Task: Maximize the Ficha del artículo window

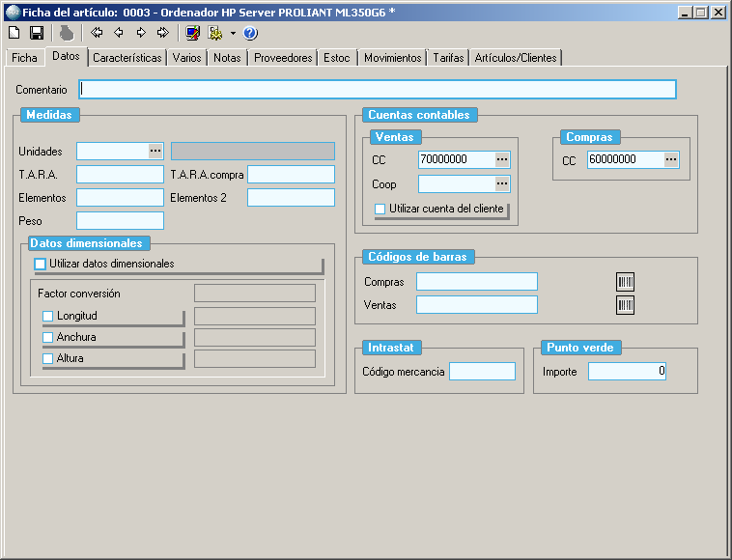Action: [x=701, y=13]
